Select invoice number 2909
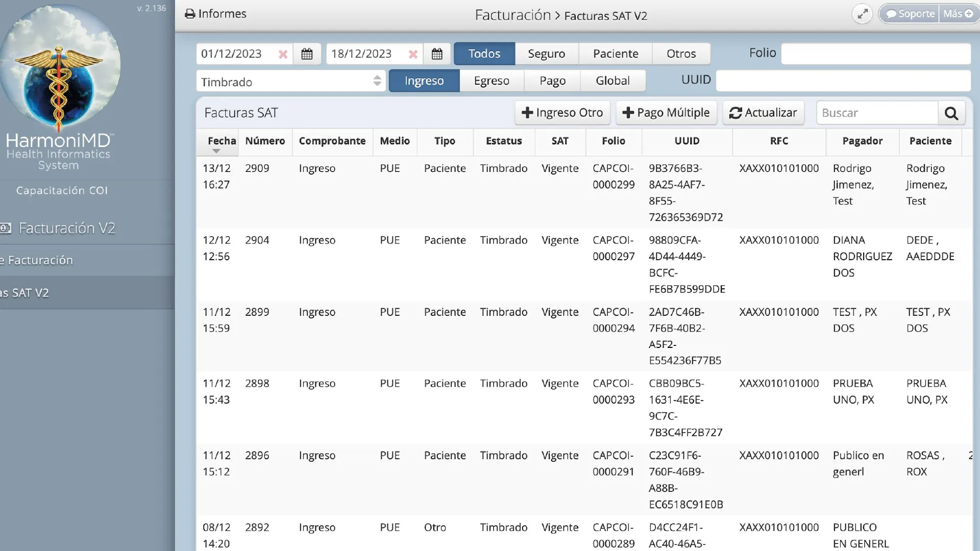Image resolution: width=980 pixels, height=551 pixels. pos(257,168)
